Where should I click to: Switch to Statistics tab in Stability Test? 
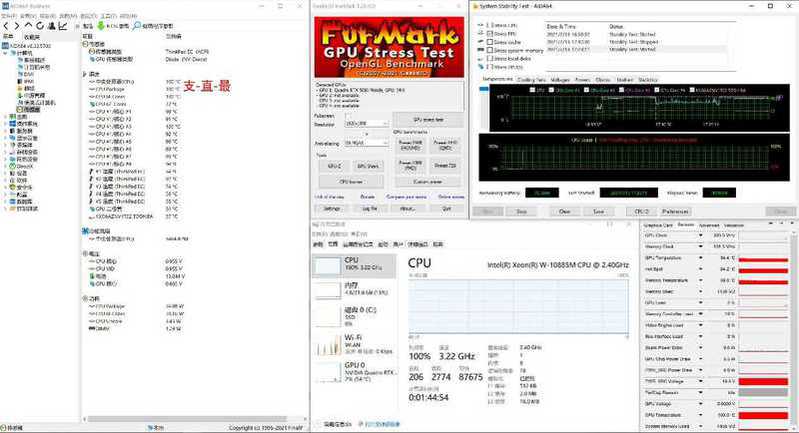[648, 79]
